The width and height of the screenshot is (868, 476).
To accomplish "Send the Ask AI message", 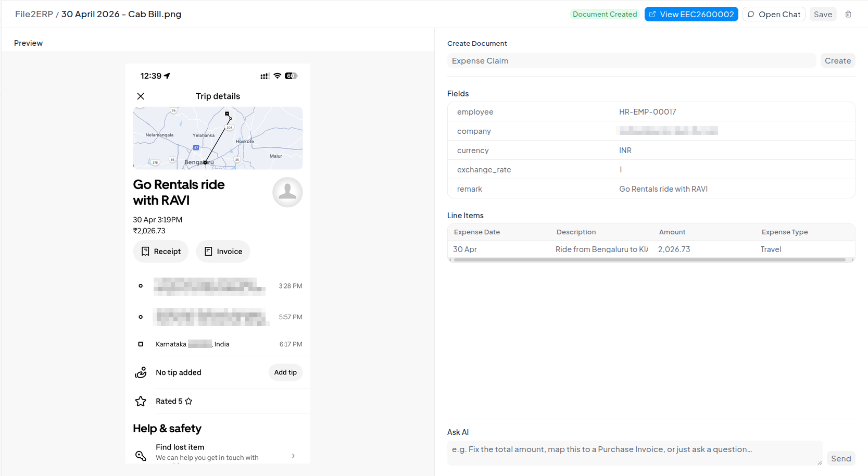I will point(841,458).
